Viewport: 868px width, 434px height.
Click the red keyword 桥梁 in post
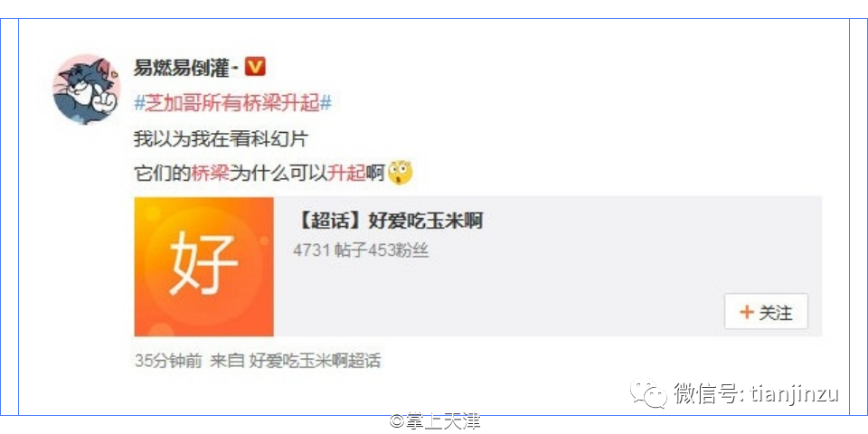click(211, 174)
